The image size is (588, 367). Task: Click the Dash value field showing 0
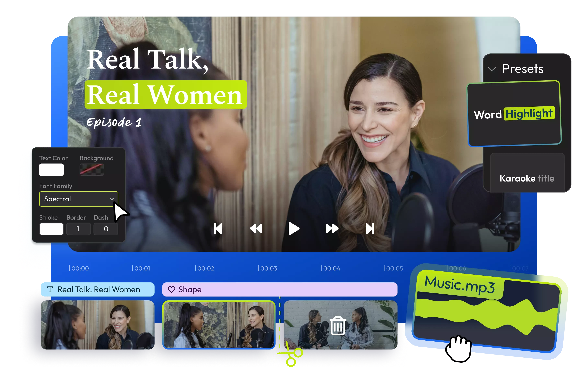pyautogui.click(x=106, y=229)
